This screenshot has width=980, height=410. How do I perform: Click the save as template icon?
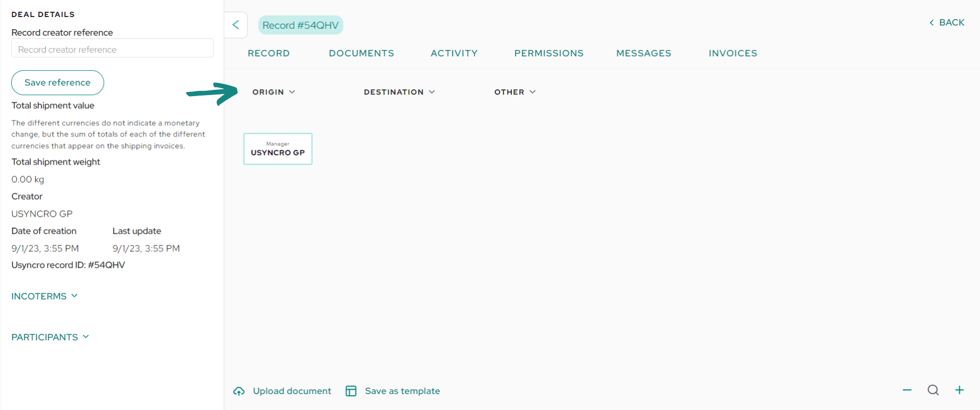pos(351,391)
